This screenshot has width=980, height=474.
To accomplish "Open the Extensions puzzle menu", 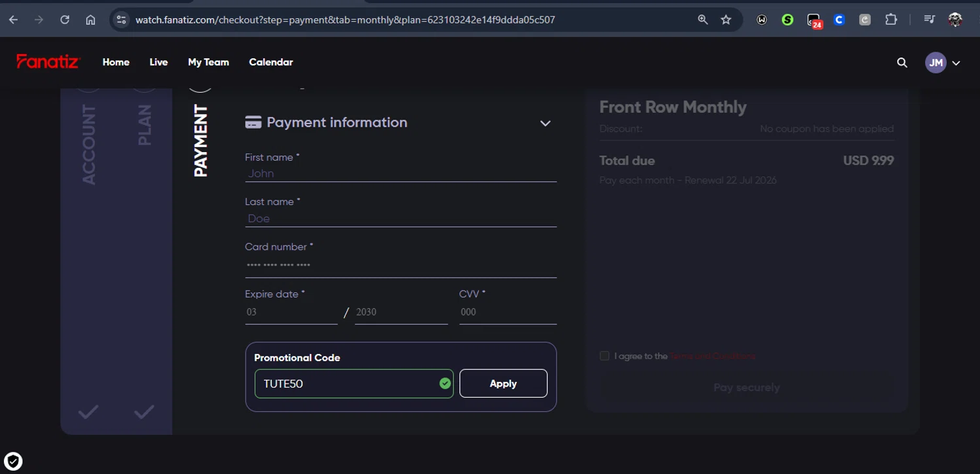I will (891, 20).
